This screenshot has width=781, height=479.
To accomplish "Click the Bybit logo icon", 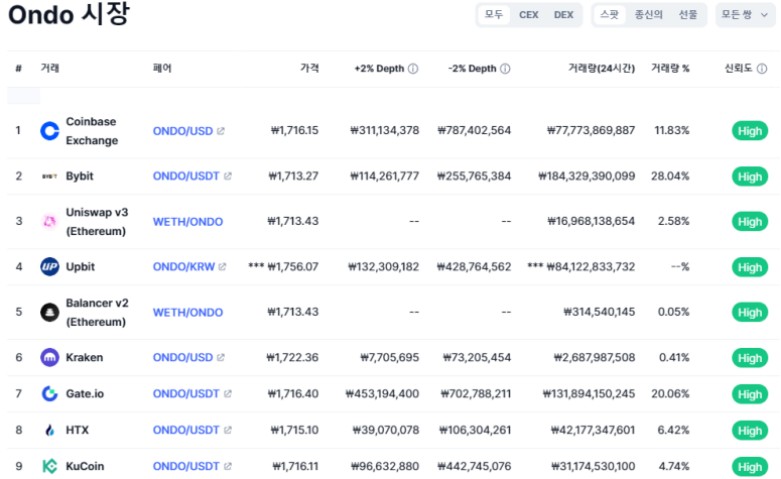I will 49,176.
